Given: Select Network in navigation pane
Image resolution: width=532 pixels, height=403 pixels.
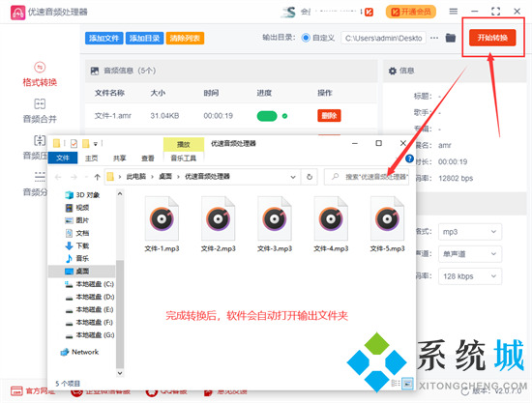Looking at the screenshot, I should (79, 352).
